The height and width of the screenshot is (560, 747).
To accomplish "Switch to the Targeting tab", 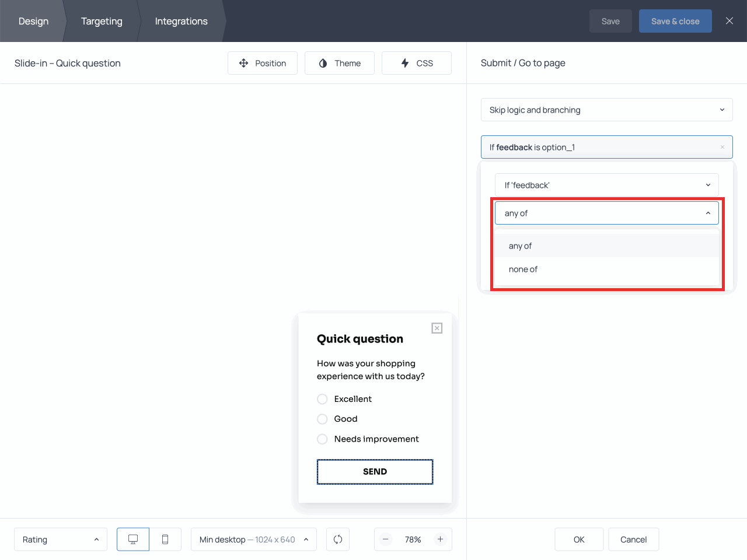I will click(102, 21).
